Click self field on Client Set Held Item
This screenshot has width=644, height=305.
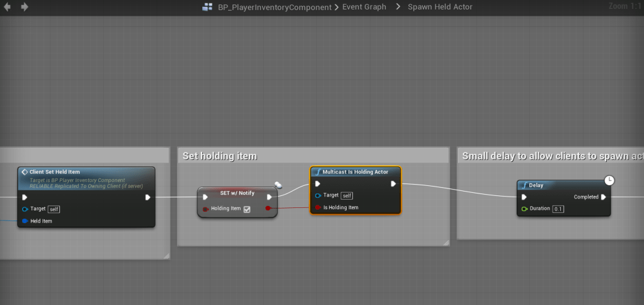pos(54,209)
